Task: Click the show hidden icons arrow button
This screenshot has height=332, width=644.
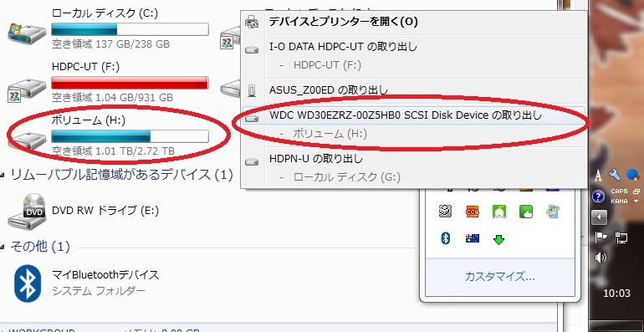Action: 598,217
